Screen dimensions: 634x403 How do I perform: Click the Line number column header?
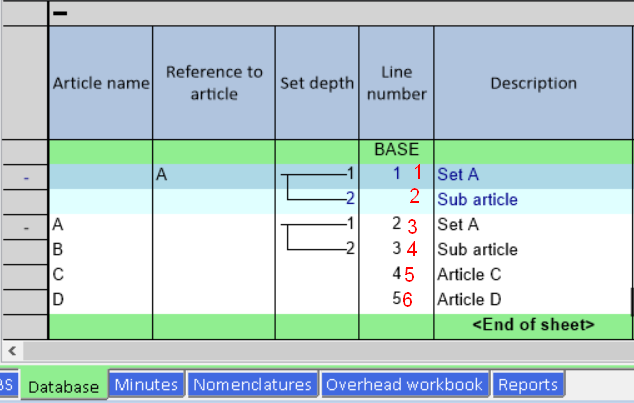396,83
